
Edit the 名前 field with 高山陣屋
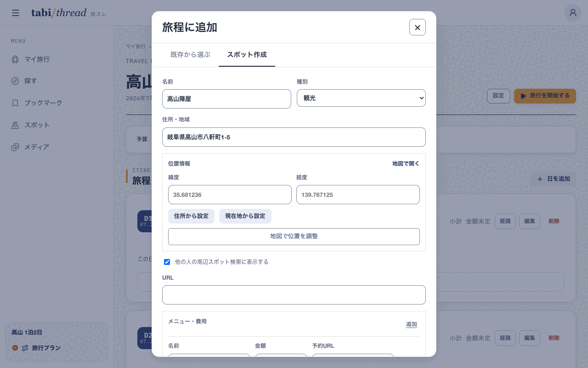point(226,99)
